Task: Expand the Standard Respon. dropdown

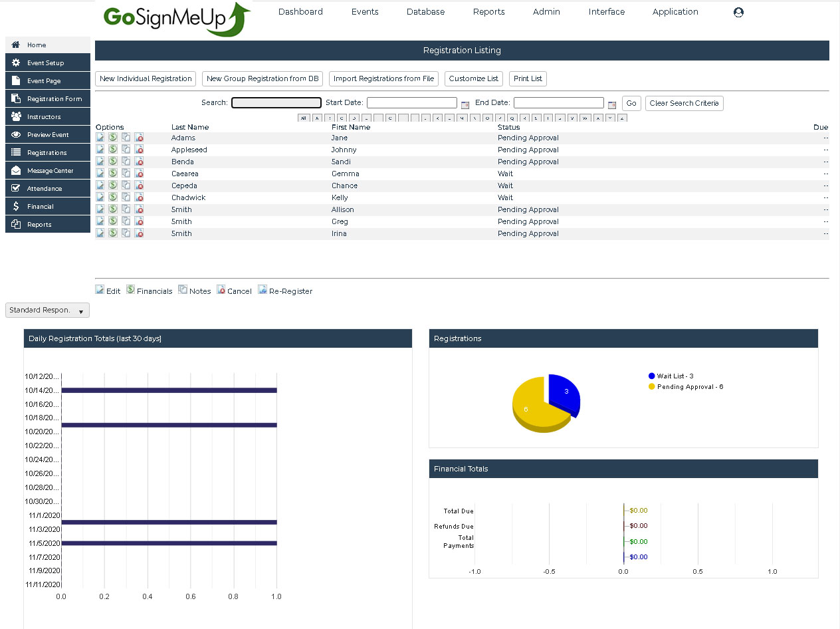Action: (47, 310)
